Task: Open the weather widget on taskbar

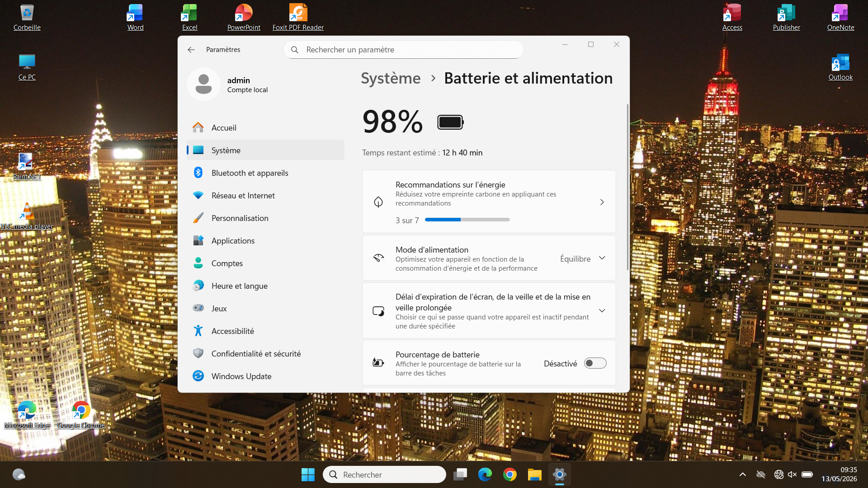Action: (x=19, y=474)
